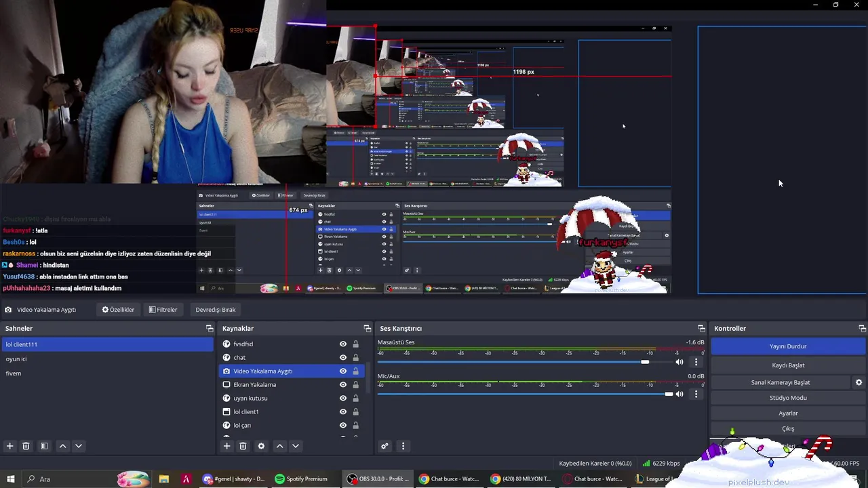868x488 pixels.
Task: Open scene filters icon in Sahneler toolbar
Action: (x=44, y=446)
